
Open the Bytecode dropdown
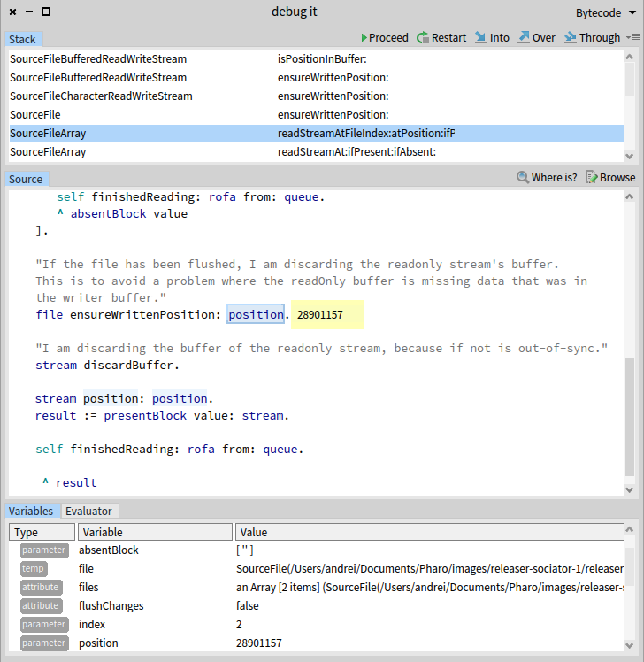coord(606,12)
